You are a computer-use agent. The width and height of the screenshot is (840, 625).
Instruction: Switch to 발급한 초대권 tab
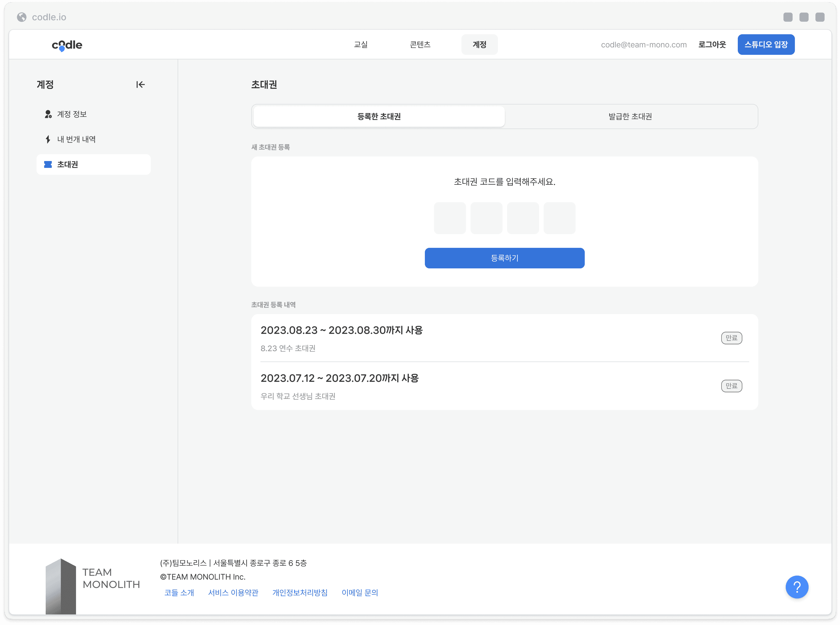(x=630, y=116)
